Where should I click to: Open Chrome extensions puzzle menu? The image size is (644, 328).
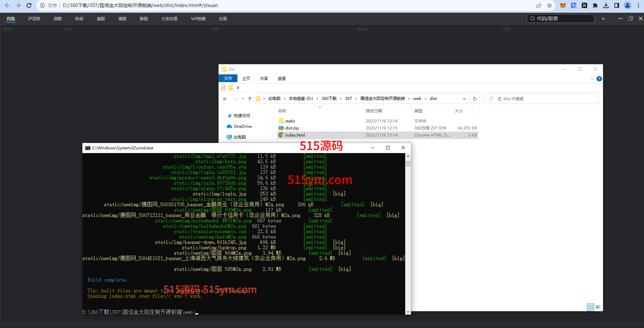point(595,5)
